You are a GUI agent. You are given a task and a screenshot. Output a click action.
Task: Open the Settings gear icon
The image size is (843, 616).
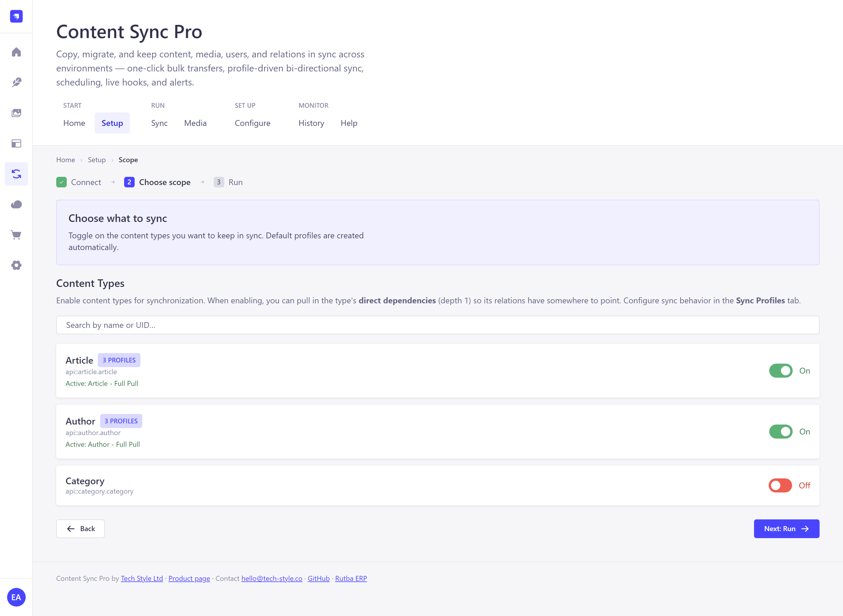16,266
